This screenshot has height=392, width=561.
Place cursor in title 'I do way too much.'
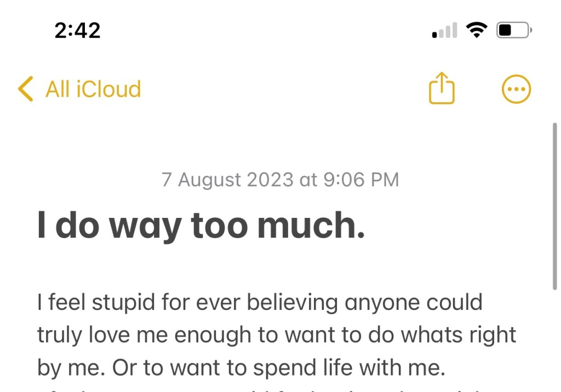(200, 226)
